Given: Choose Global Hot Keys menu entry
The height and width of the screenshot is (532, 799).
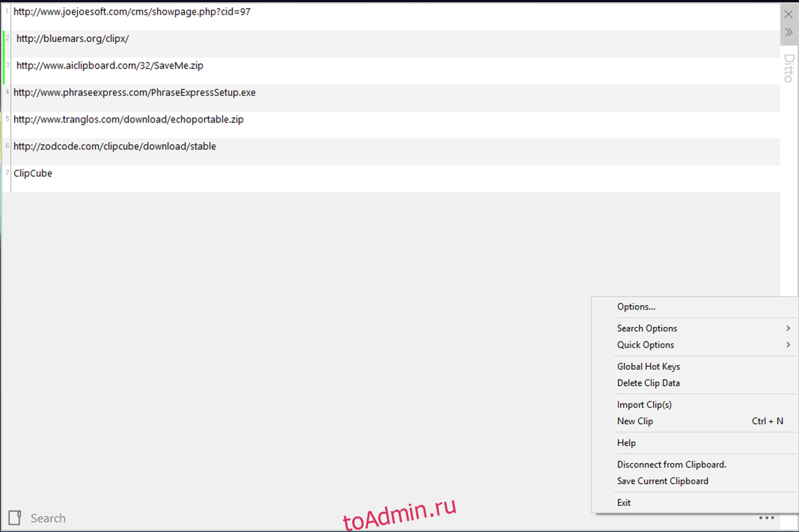Looking at the screenshot, I should click(694, 366).
